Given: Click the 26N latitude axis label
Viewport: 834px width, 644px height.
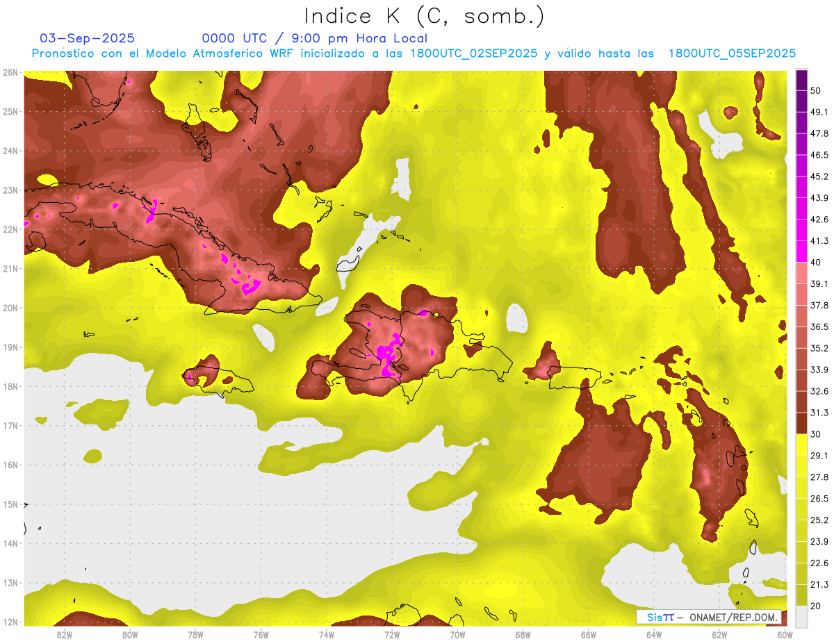Looking at the screenshot, I should point(10,72).
